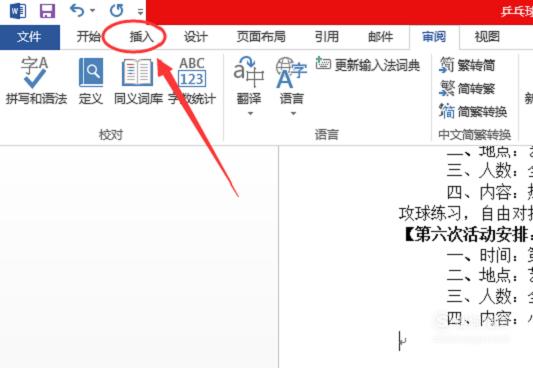Open the 定义 dictionary lookup
The image size is (533, 368).
click(91, 81)
